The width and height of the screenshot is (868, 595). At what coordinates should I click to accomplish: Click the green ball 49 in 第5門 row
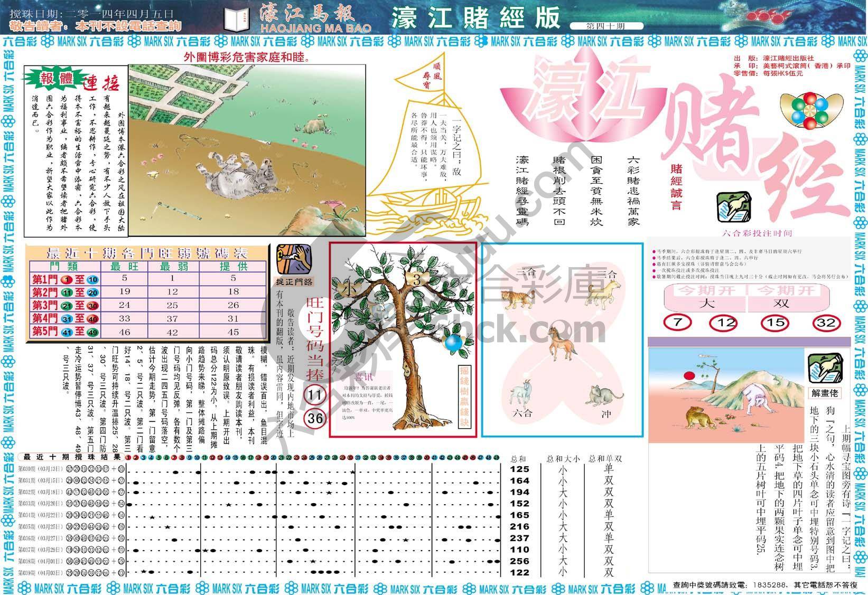point(93,332)
